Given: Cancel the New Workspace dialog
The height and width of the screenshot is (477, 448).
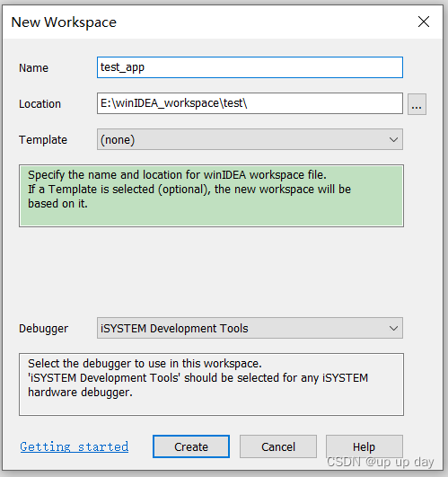Looking at the screenshot, I should pyautogui.click(x=278, y=446).
